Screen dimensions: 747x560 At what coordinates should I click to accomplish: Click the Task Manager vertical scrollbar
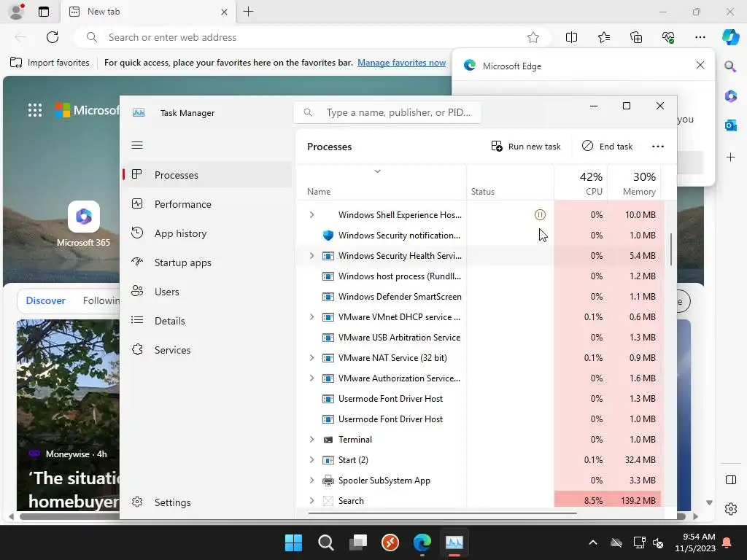671,249
